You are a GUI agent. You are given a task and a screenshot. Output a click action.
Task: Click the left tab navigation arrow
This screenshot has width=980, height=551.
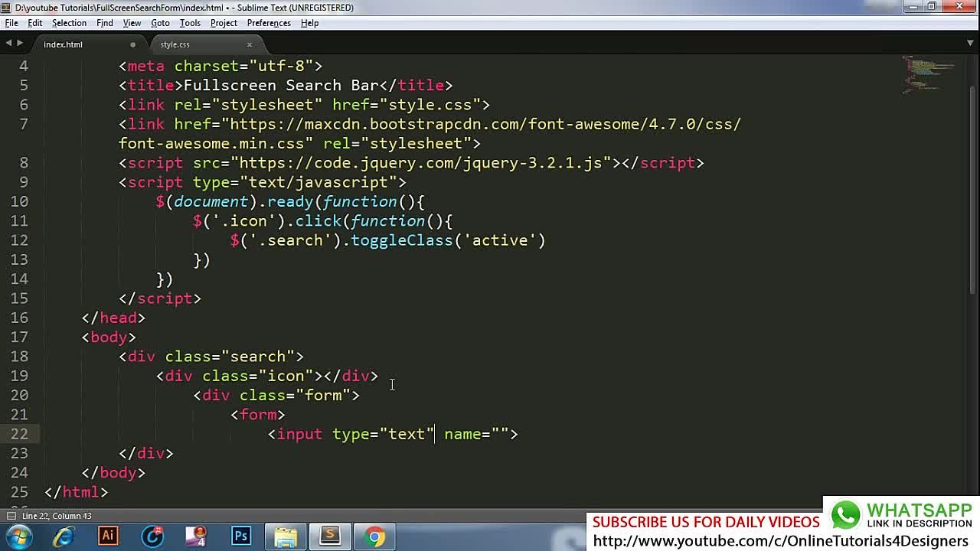(8, 44)
